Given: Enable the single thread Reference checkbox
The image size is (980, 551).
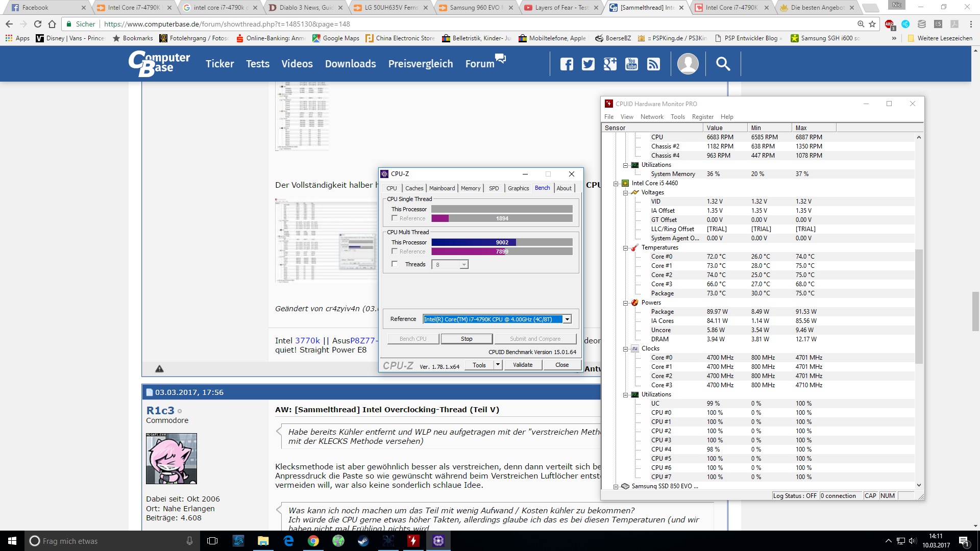Looking at the screenshot, I should 395,218.
